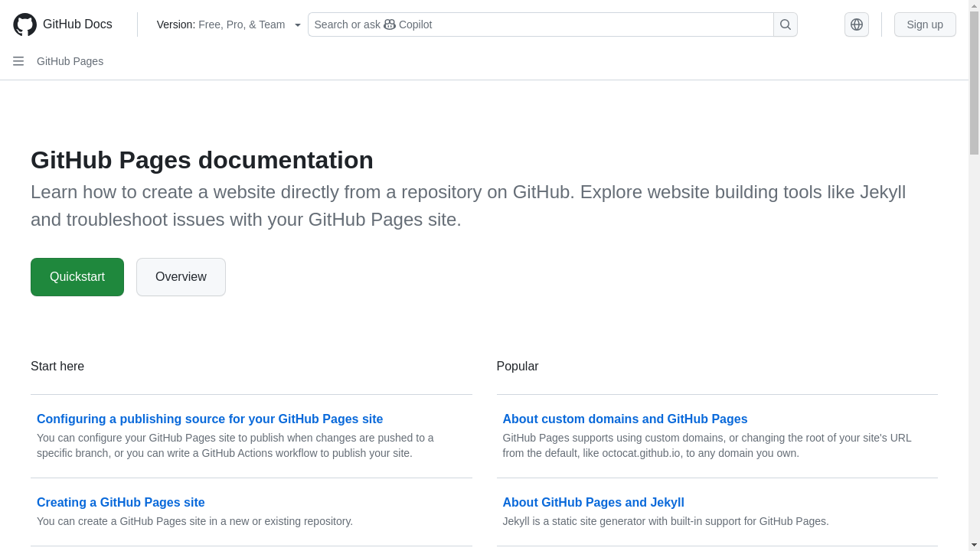Open "About GitHub Pages and Jekyll"

593,502
